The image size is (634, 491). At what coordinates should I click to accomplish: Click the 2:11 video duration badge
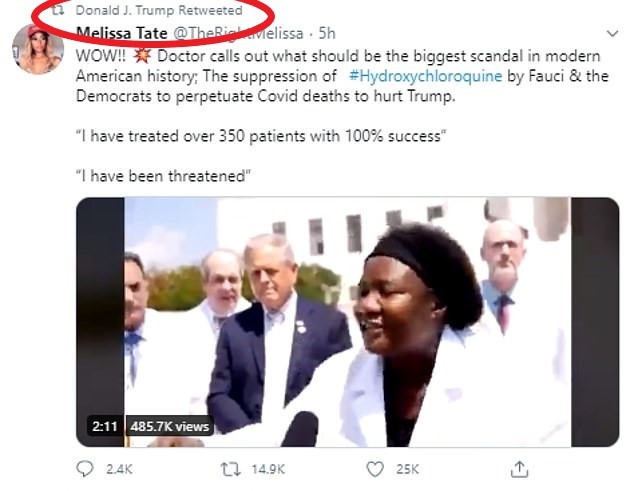104,426
